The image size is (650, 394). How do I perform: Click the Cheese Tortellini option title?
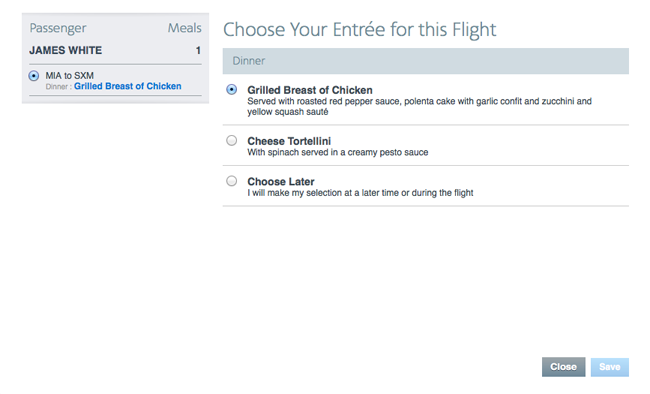pos(289,141)
